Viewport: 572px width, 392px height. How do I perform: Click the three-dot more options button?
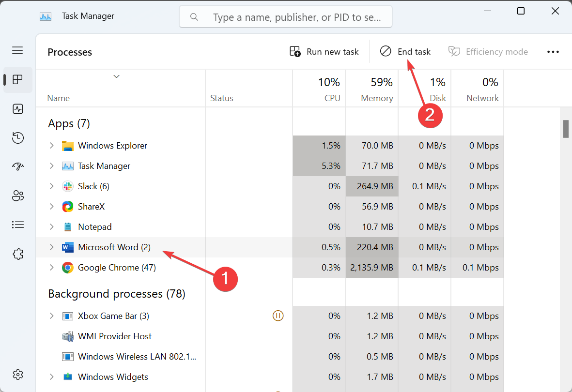(553, 52)
